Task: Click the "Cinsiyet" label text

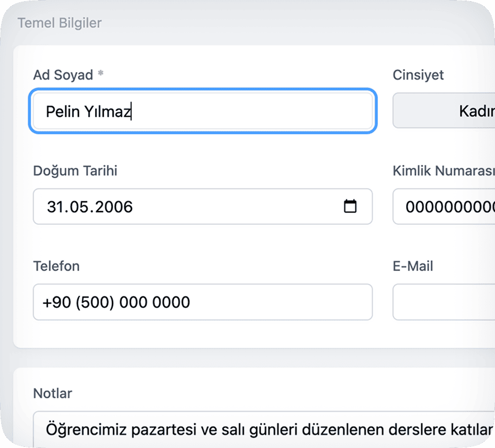Action: pos(418,74)
